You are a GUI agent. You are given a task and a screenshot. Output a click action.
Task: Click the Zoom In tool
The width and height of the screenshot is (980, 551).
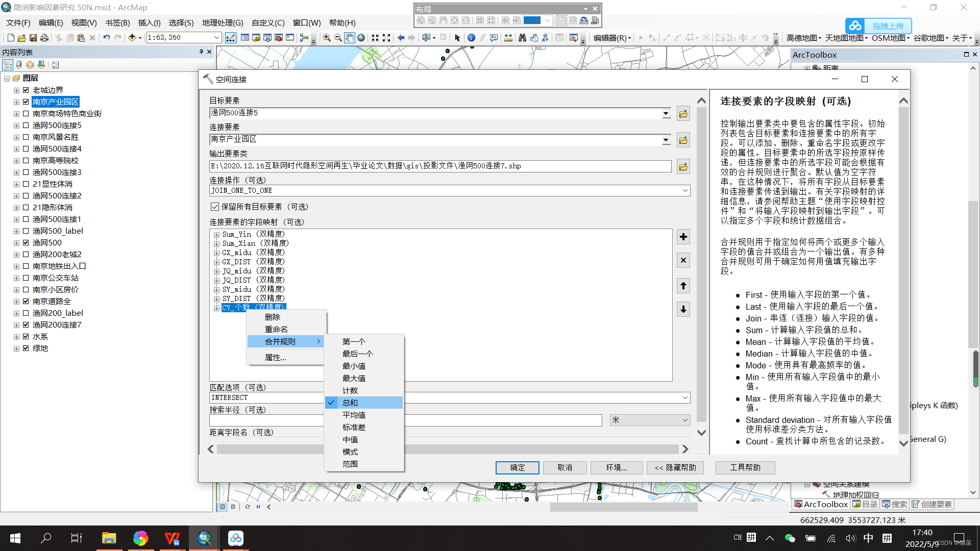tap(327, 38)
